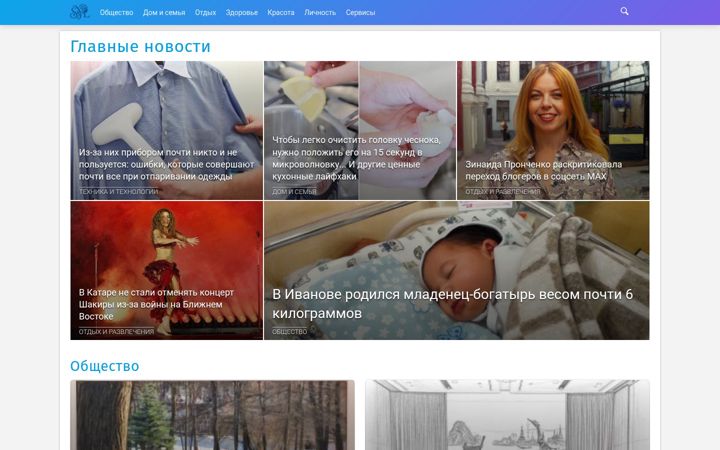Click ОТДЫХ И РАЗВЛЕЧЕНИЯ tag under Shakira article
The image size is (720, 450).
point(116,332)
